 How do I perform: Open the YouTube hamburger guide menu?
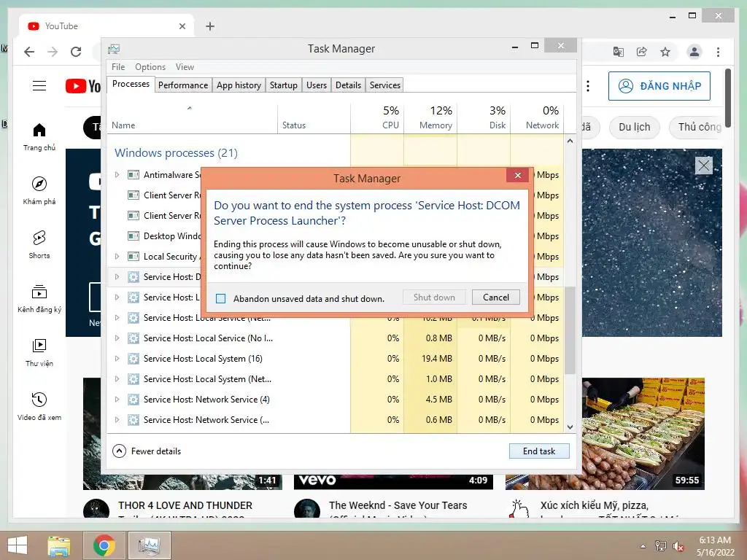point(39,86)
